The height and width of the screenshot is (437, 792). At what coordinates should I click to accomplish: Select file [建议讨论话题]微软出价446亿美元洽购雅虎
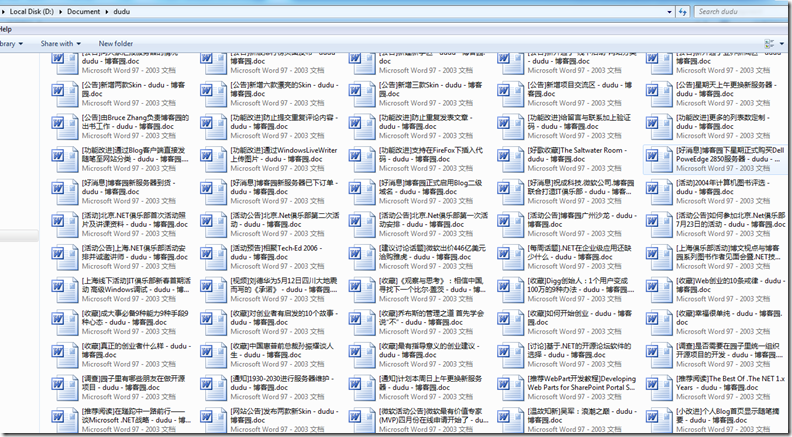[x=432, y=253]
